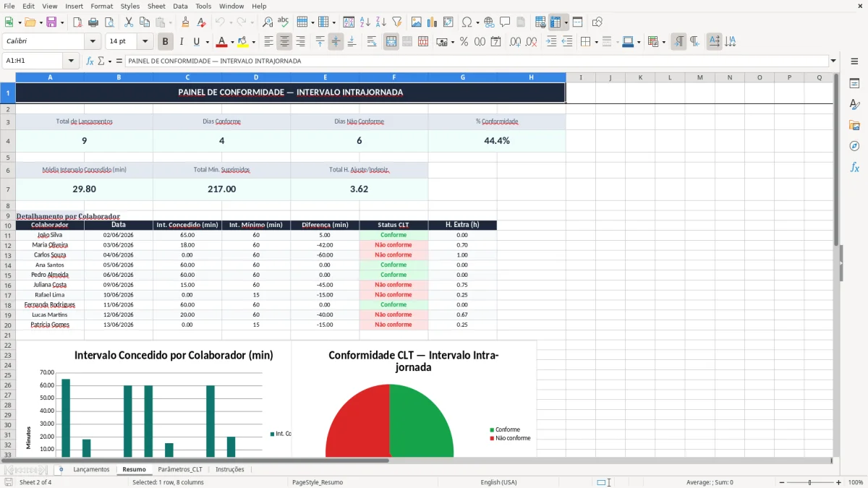Open background color dropdown arrow
This screenshot has height=488, width=868.
pos(253,42)
